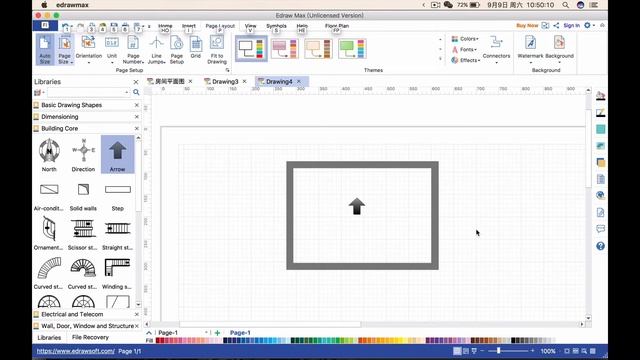Select the green theme thumbnail
This screenshot has height=360, width=640.
click(x=352, y=49)
